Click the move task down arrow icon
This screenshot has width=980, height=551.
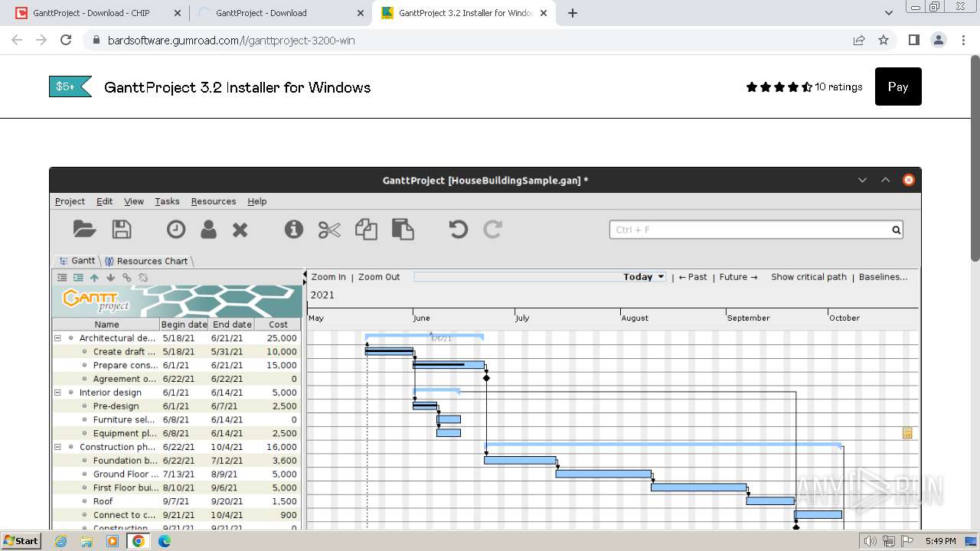110,278
